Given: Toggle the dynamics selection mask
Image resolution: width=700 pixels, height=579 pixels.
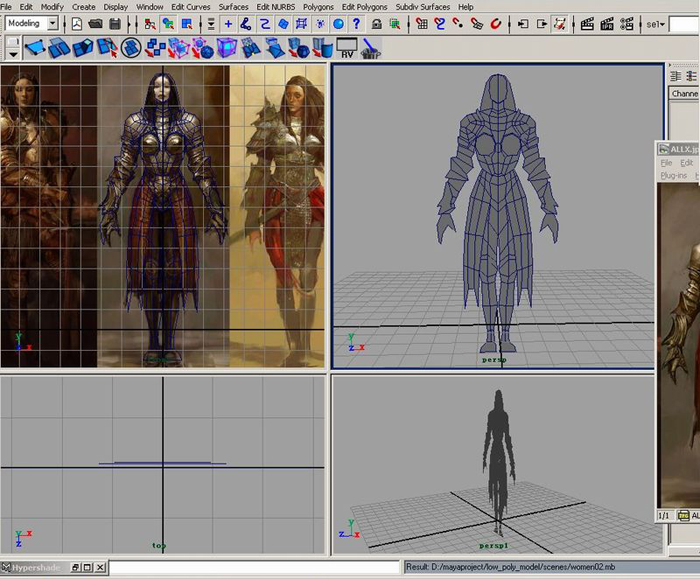Looking at the screenshot, I should 320,24.
